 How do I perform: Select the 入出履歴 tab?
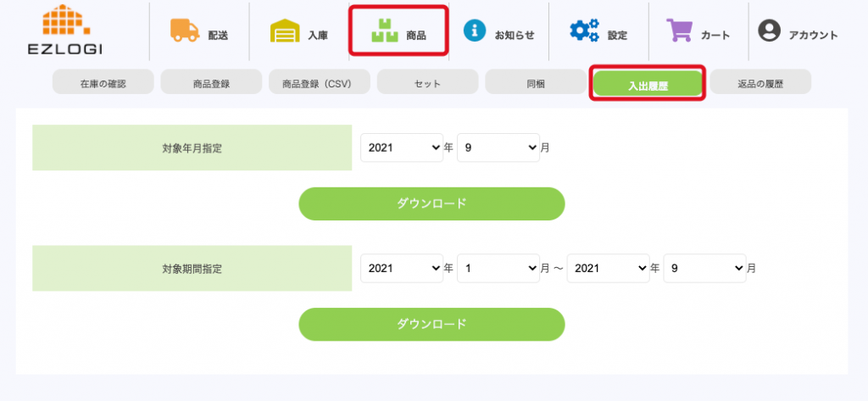click(x=648, y=84)
